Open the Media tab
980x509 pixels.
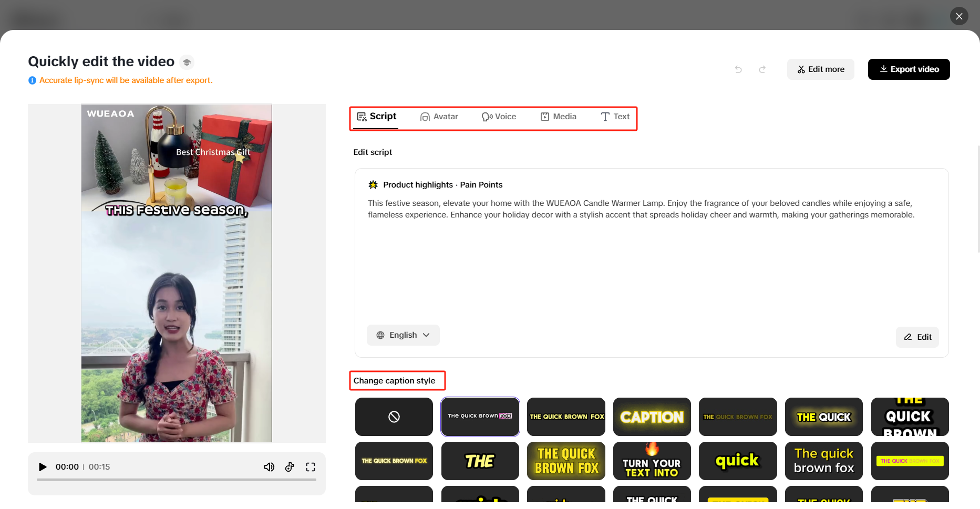point(559,117)
